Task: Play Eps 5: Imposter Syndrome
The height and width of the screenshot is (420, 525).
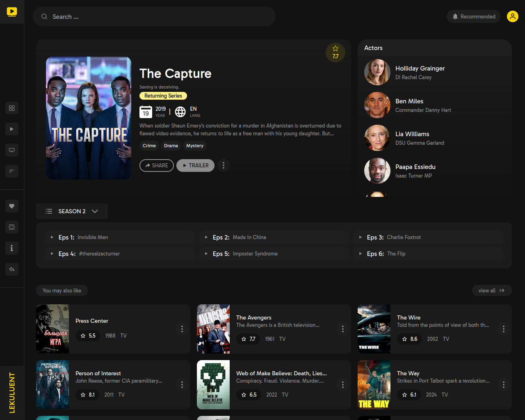Action: (273, 253)
